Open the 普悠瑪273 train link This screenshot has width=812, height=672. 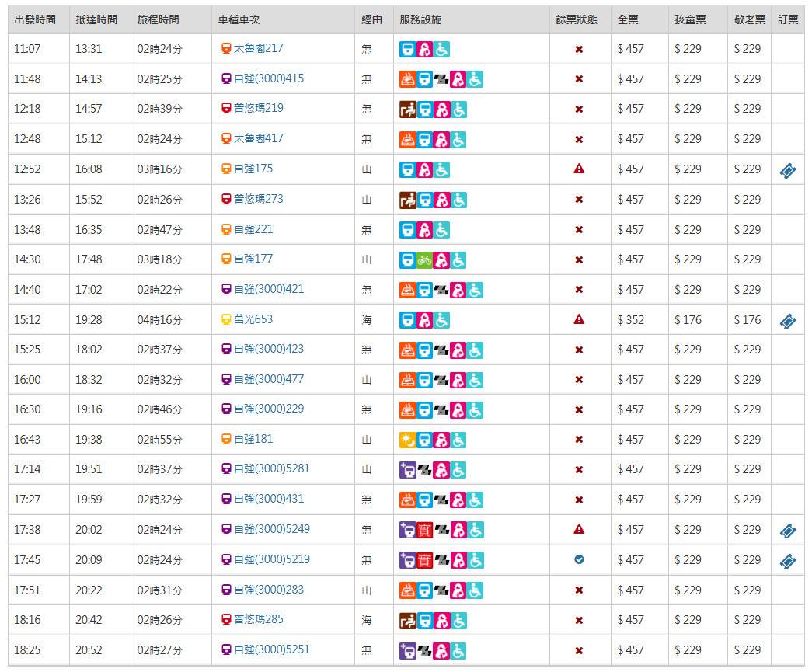click(x=258, y=199)
